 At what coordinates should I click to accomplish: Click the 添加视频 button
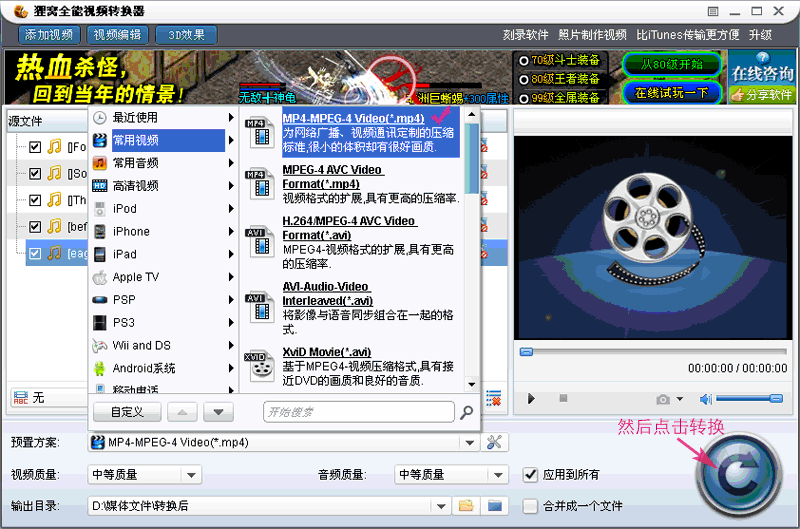coord(49,35)
